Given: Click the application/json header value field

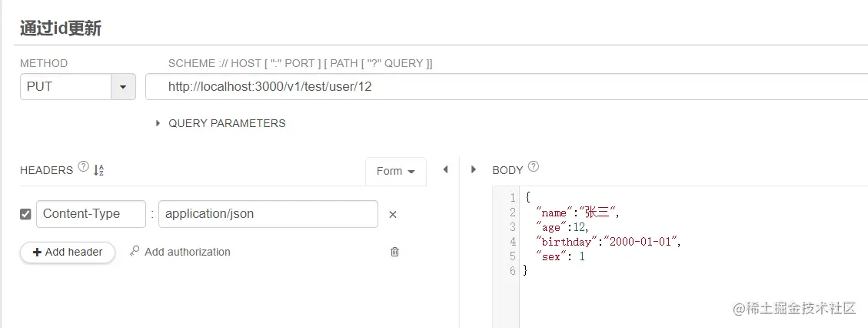Looking at the screenshot, I should coord(268,214).
